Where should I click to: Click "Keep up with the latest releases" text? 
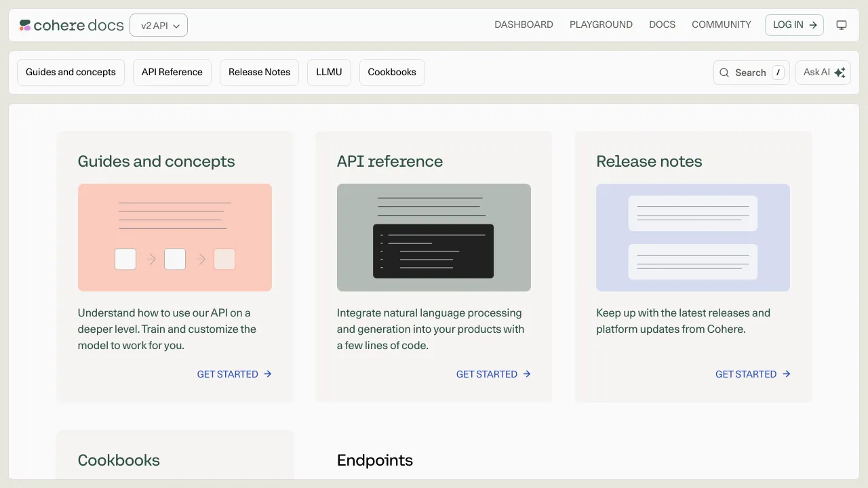pyautogui.click(x=683, y=321)
